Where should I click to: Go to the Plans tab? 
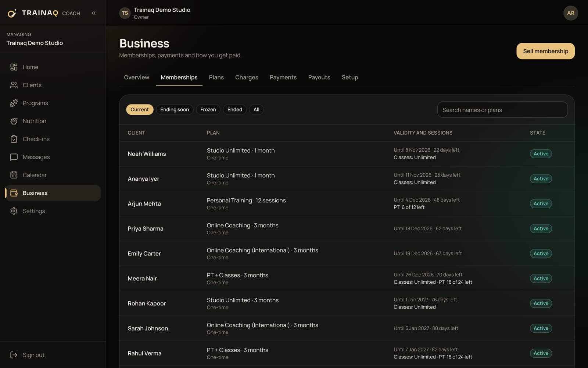(216, 77)
